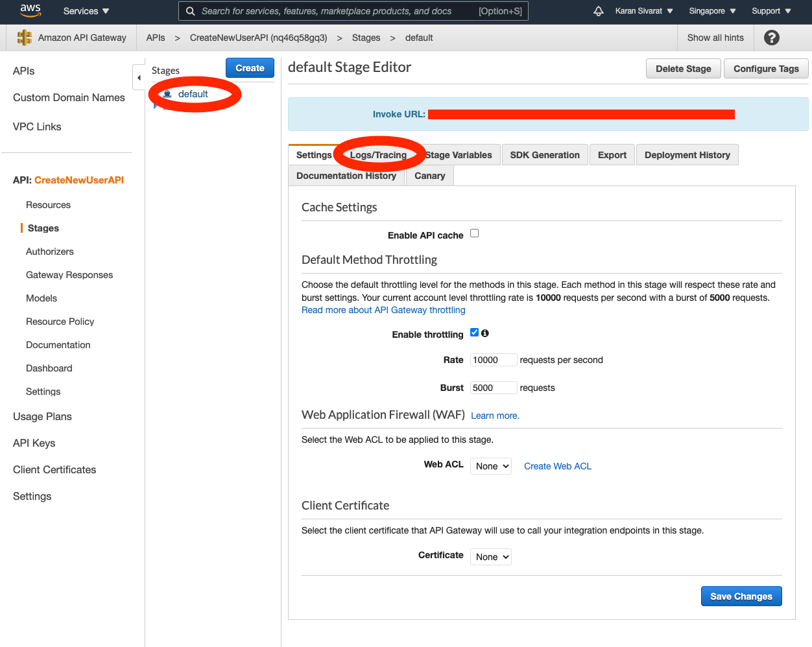Screen dimensions: 812x647
Task: Open the Singapore region dropdown
Action: click(712, 11)
